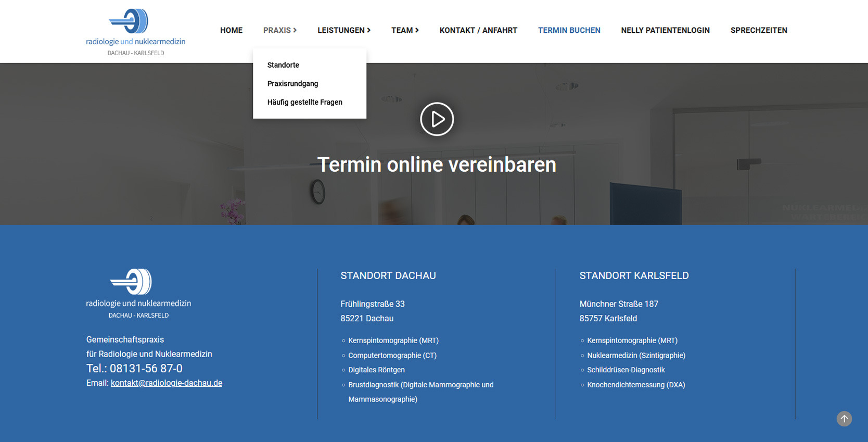Image resolution: width=868 pixels, height=442 pixels.
Task: Click Schilddrüsen-Diagnostik under Karlsfeld
Action: coord(626,370)
